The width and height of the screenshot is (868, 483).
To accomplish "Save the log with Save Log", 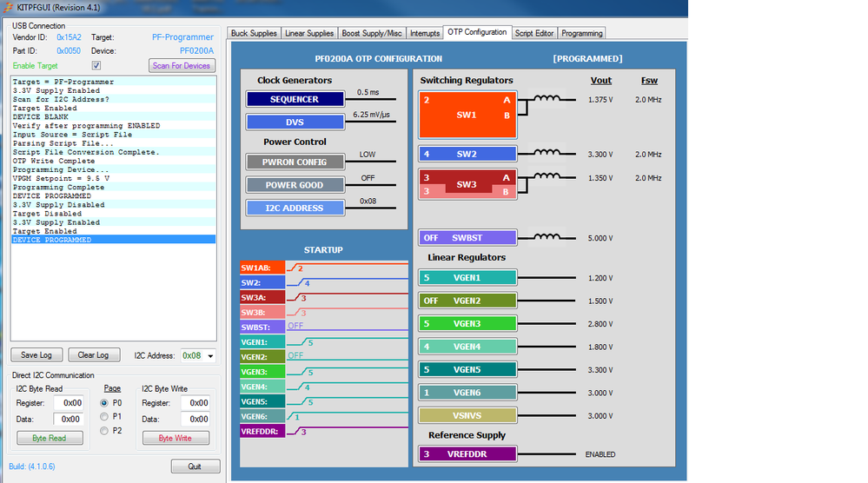I will 36,355.
